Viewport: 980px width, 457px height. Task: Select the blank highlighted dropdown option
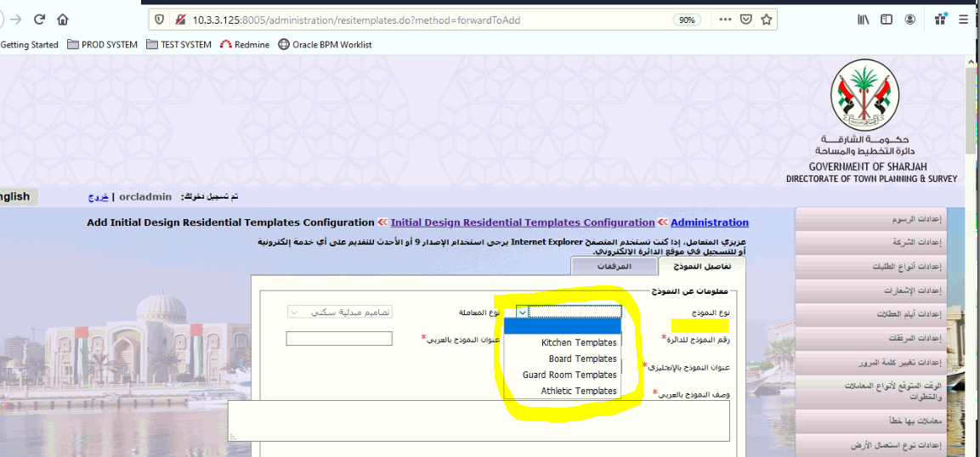(x=563, y=326)
